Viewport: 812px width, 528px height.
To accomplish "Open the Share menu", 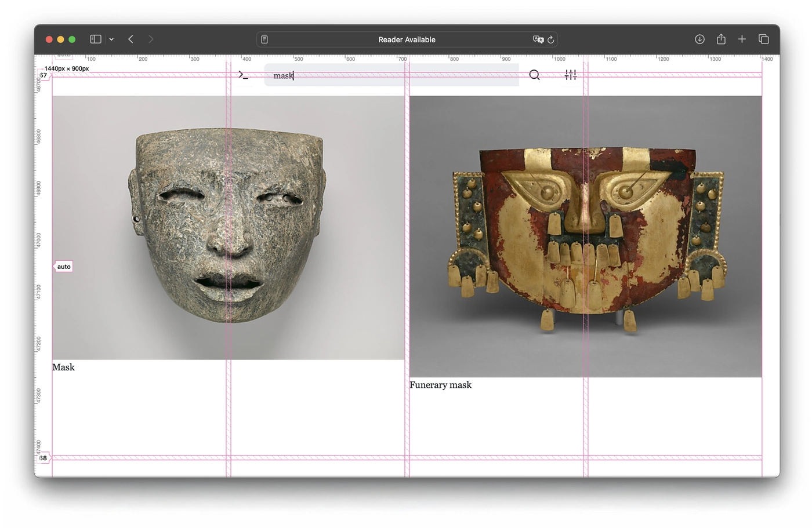I will (721, 39).
